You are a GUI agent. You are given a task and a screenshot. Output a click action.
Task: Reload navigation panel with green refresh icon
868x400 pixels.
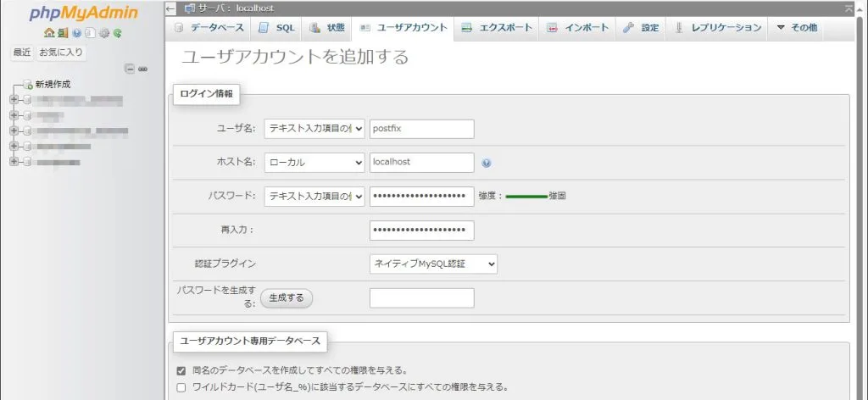pos(117,33)
